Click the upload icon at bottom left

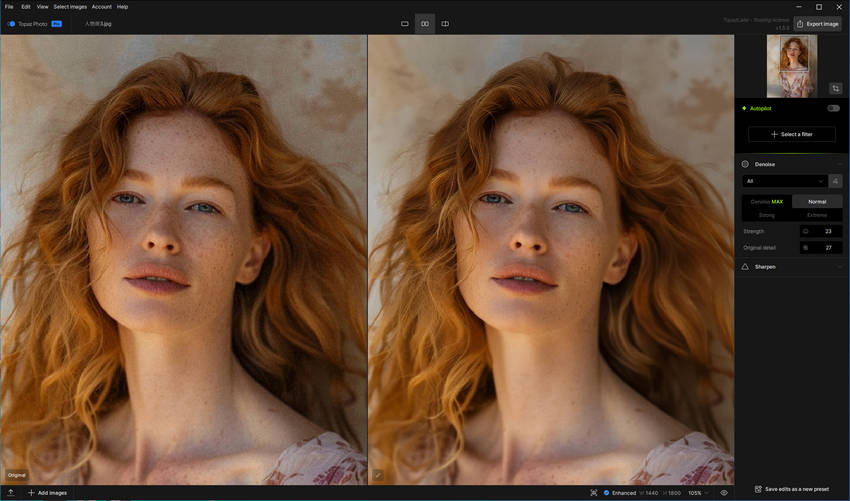click(x=10, y=493)
